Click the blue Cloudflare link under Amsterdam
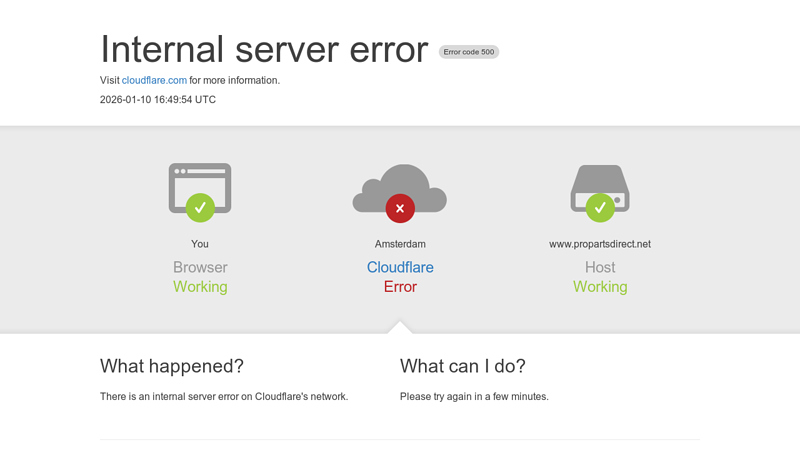Viewport: 800px width, 450px height. [x=400, y=267]
